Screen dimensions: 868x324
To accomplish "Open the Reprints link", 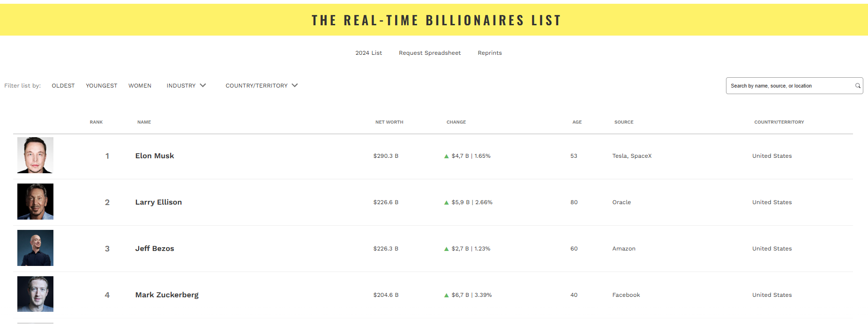I will pos(490,53).
